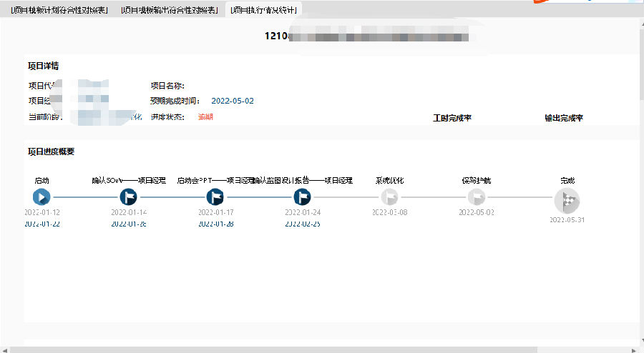644x353 pixels.
Task: Click planned date 2022-01-17 under 启动会PPT
Action: [x=216, y=212]
